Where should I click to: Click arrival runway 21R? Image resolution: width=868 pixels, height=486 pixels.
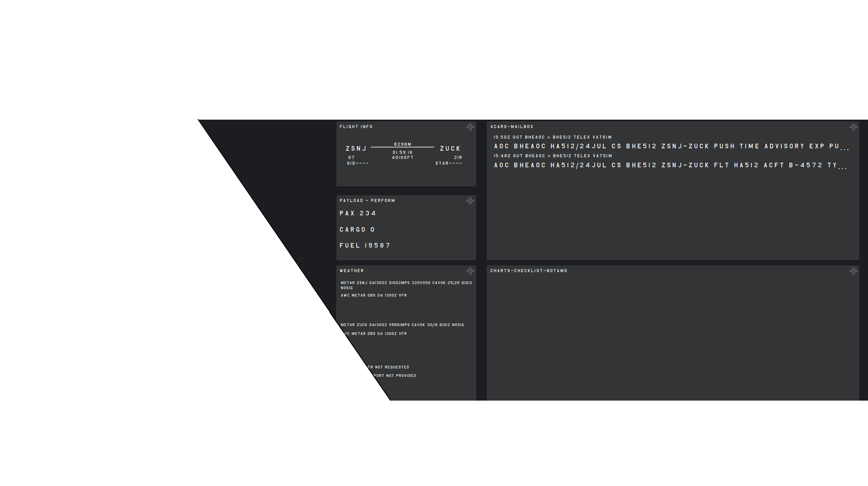[458, 158]
